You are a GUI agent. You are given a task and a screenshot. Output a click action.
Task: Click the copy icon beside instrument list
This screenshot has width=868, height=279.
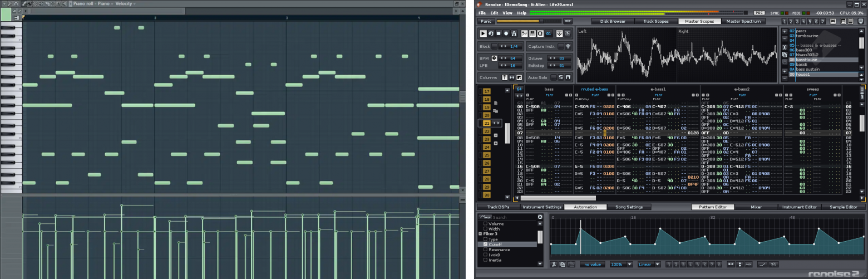tap(785, 55)
